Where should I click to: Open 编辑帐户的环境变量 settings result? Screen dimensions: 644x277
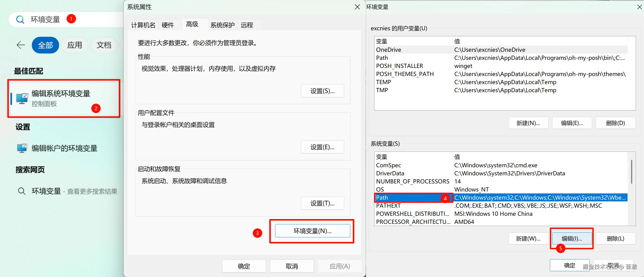[64, 148]
